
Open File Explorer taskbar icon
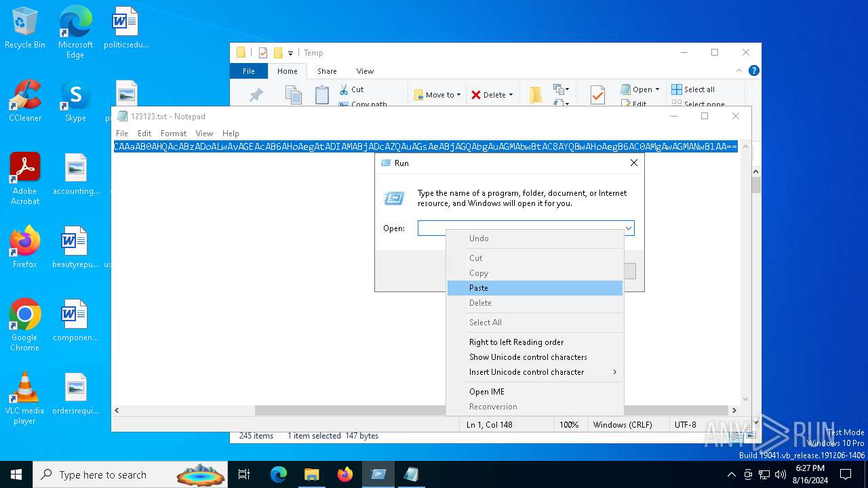[311, 474]
